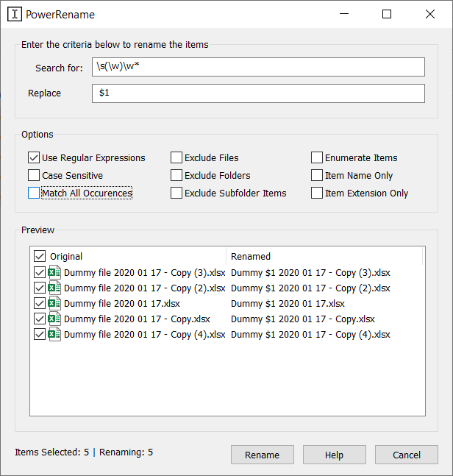Screen dimensions: 453x476
Task: Click renamed text Dummy $1 2020 01 17 - Copy (4).xlsx
Action: click(x=310, y=335)
